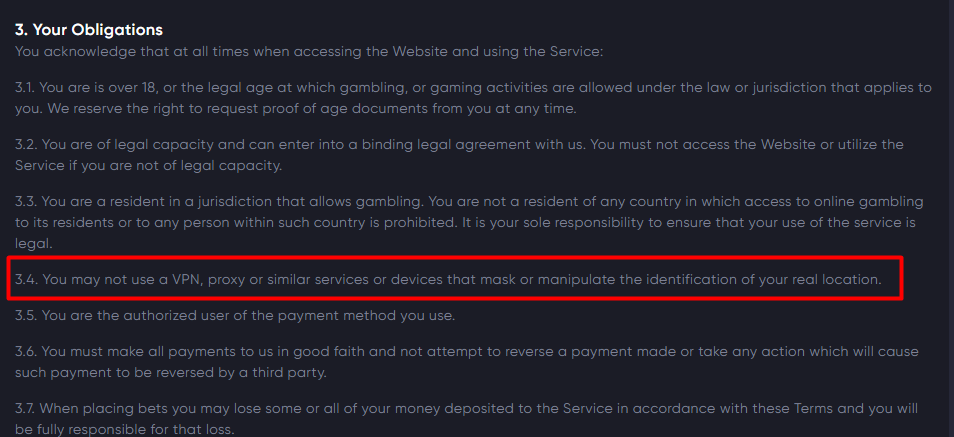
Task: Click the "3.3." clause number
Action: 27,202
